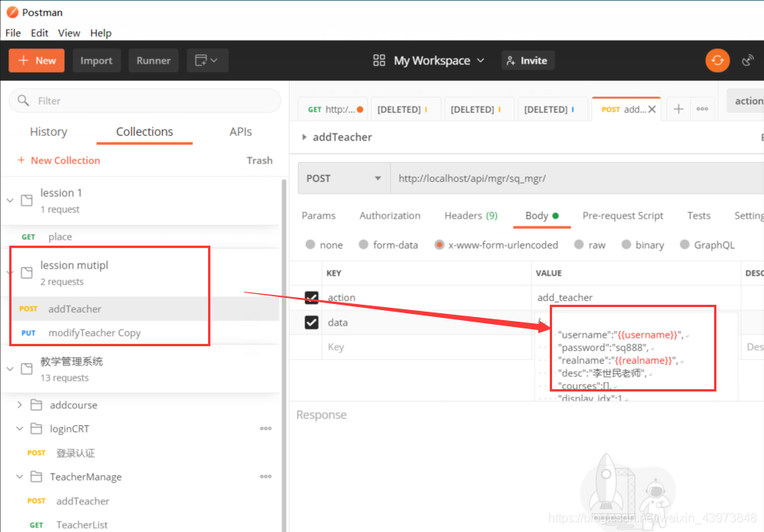
Task: Switch to the History tab
Action: [x=48, y=131]
